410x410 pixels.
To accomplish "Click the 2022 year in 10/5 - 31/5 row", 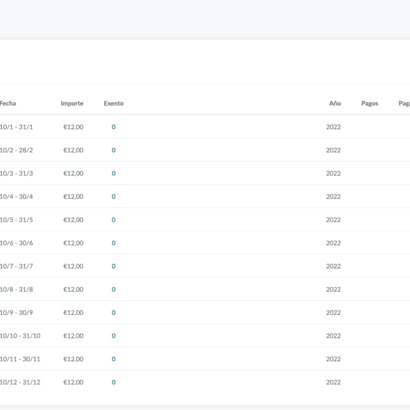I will 333,220.
